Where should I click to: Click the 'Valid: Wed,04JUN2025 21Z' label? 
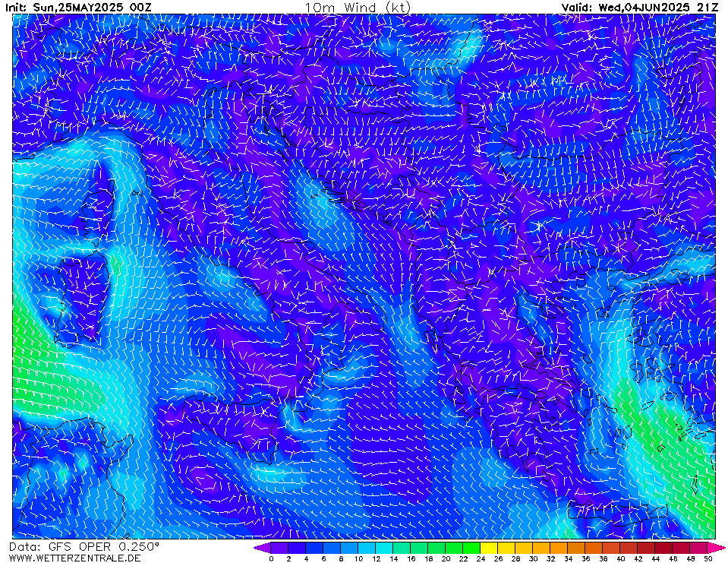[640, 7]
